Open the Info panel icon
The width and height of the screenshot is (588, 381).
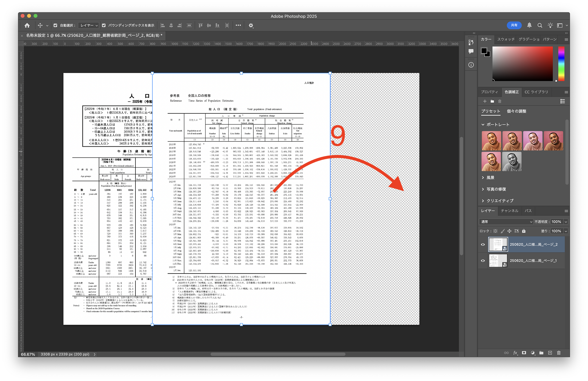471,65
